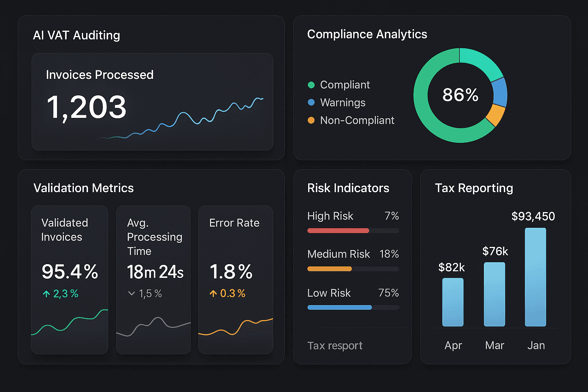Click the green Validated Invoices sparkline
This screenshot has height=392, width=588.
click(x=69, y=322)
